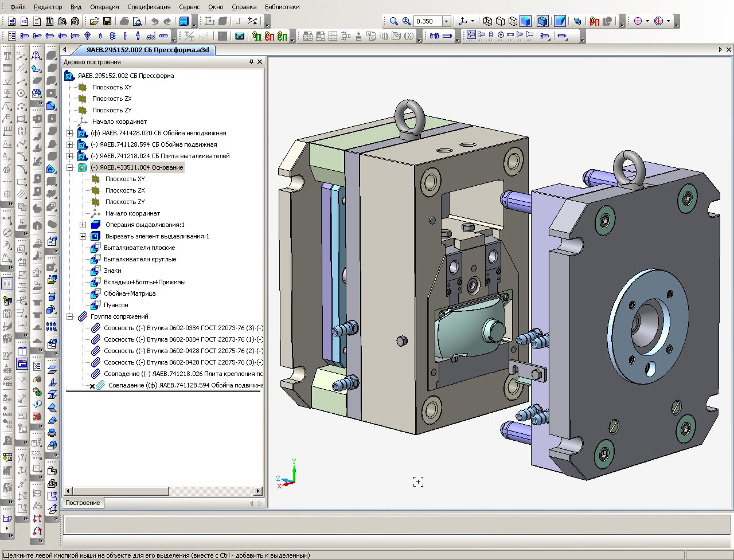Pin the Дерево построения panel
734x560 pixels.
251,61
